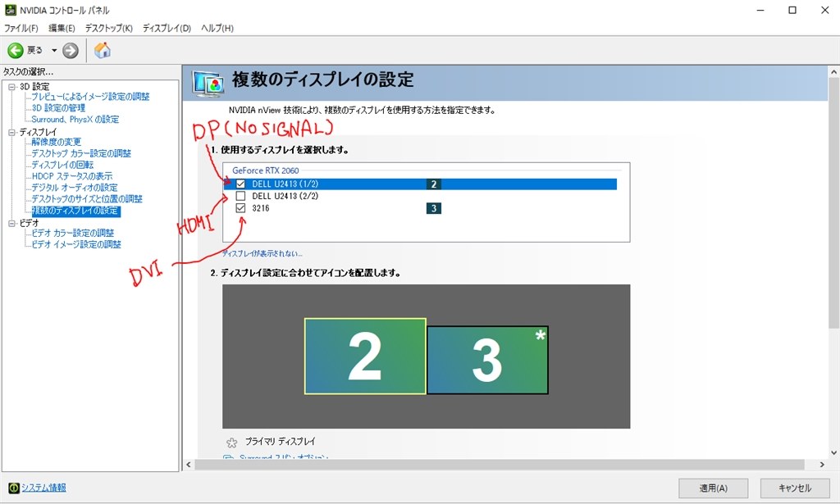
Task: Open 解像度の変更
Action: pos(56,142)
